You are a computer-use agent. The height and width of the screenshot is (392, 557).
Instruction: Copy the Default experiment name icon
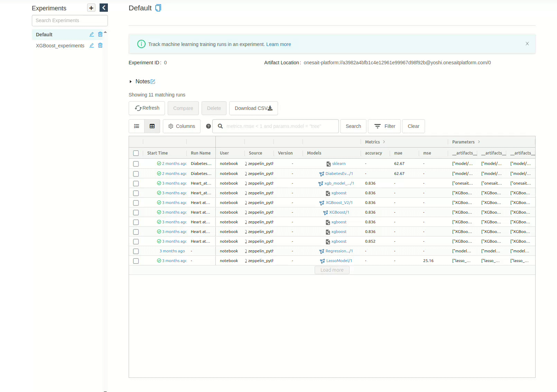point(158,8)
